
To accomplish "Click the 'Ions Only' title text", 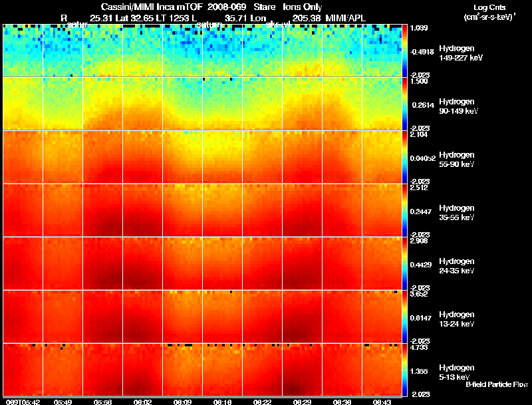I will [302, 7].
